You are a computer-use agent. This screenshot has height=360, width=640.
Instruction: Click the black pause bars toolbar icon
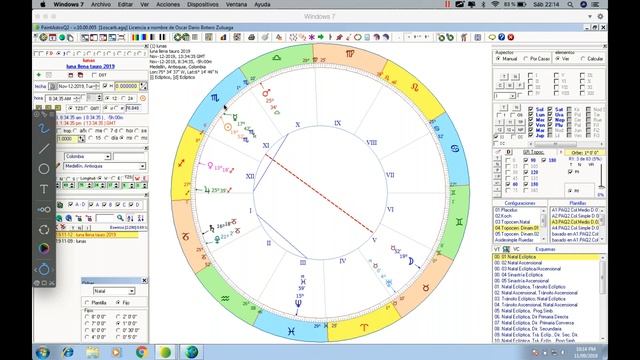[x=162, y=38]
